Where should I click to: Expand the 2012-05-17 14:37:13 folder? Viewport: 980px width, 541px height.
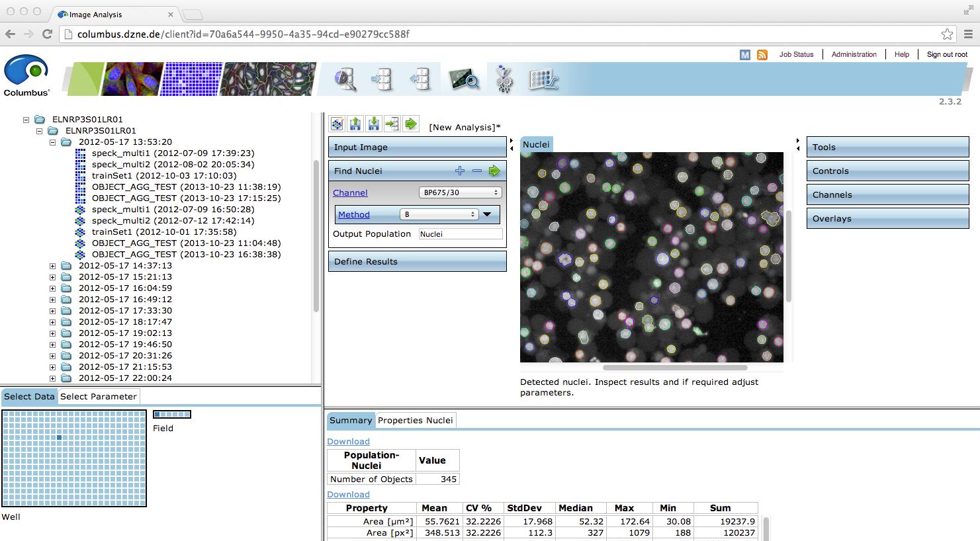coord(53,266)
